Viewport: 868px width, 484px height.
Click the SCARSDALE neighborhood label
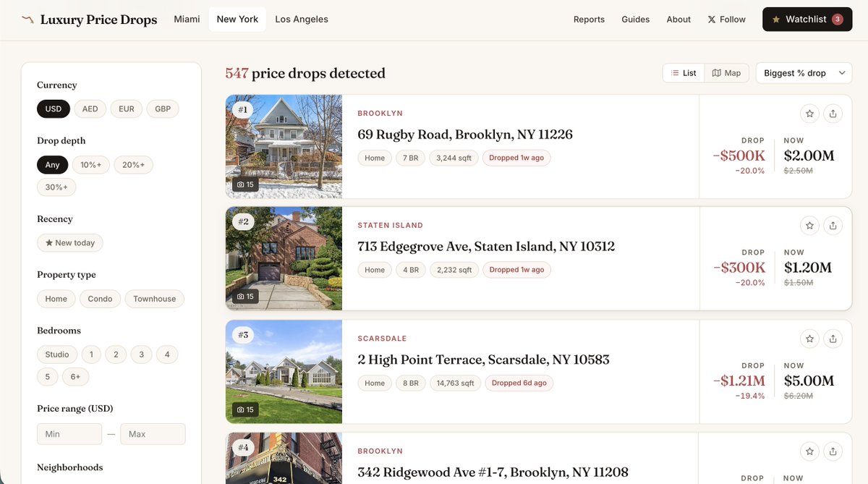point(382,339)
